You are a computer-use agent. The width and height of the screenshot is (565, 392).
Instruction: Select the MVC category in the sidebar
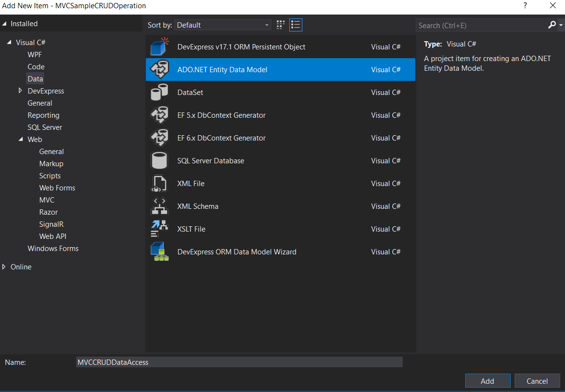(x=47, y=200)
